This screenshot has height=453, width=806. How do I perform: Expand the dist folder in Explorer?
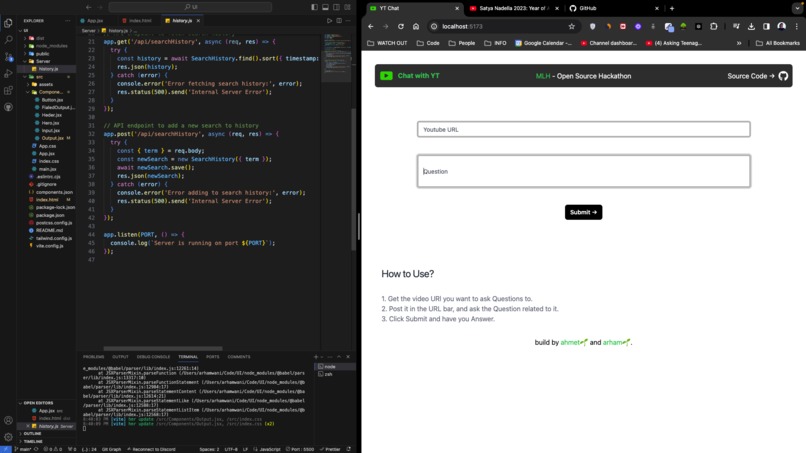(40, 38)
